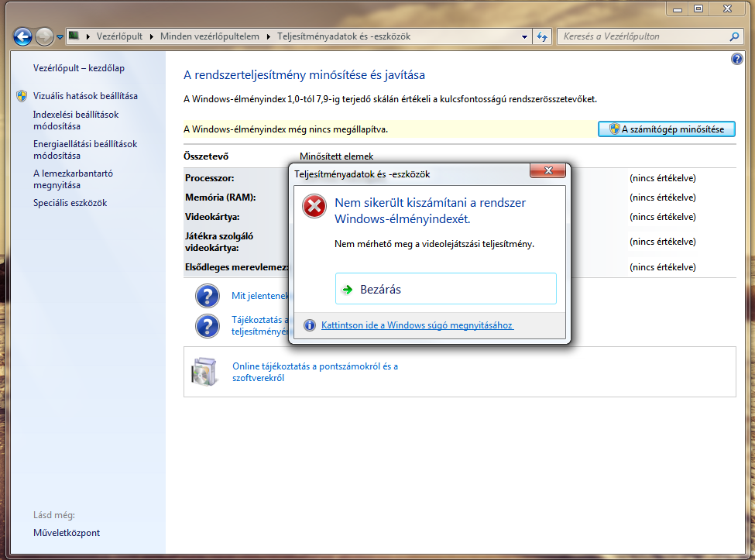Viewport: 755px width, 560px height.
Task: Click the refresh button by address bar
Action: click(x=542, y=36)
